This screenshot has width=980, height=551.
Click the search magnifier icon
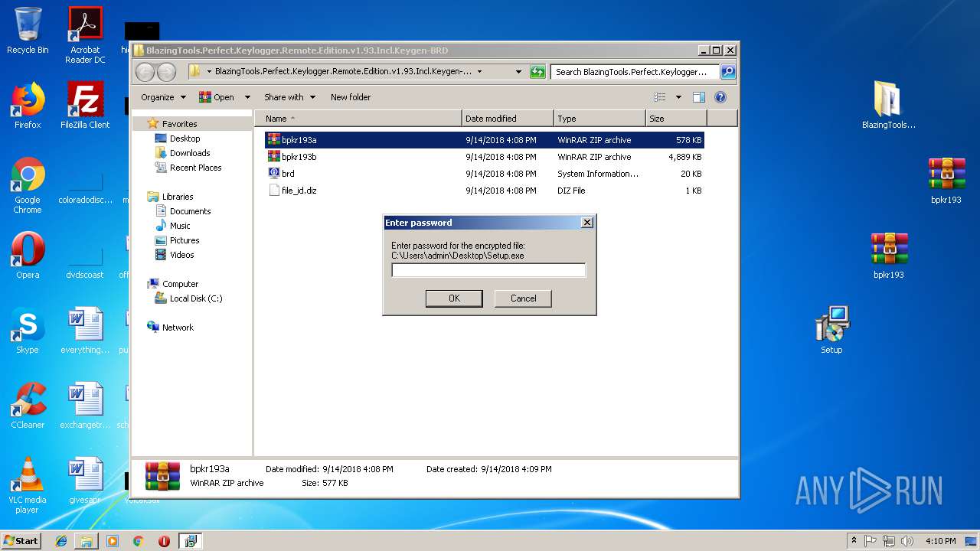[x=728, y=72]
